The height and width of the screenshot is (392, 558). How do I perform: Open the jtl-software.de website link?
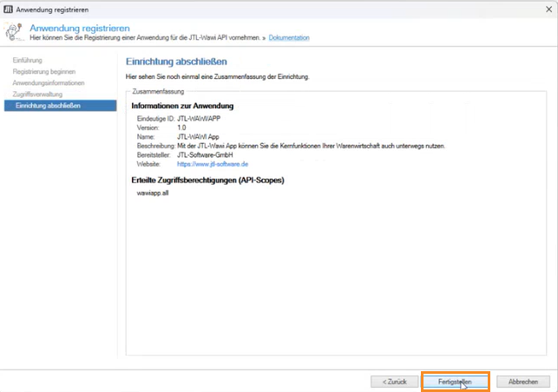click(x=213, y=164)
